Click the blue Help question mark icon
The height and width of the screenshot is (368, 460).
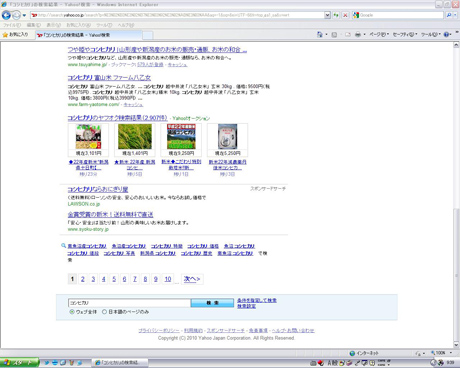[446, 34]
